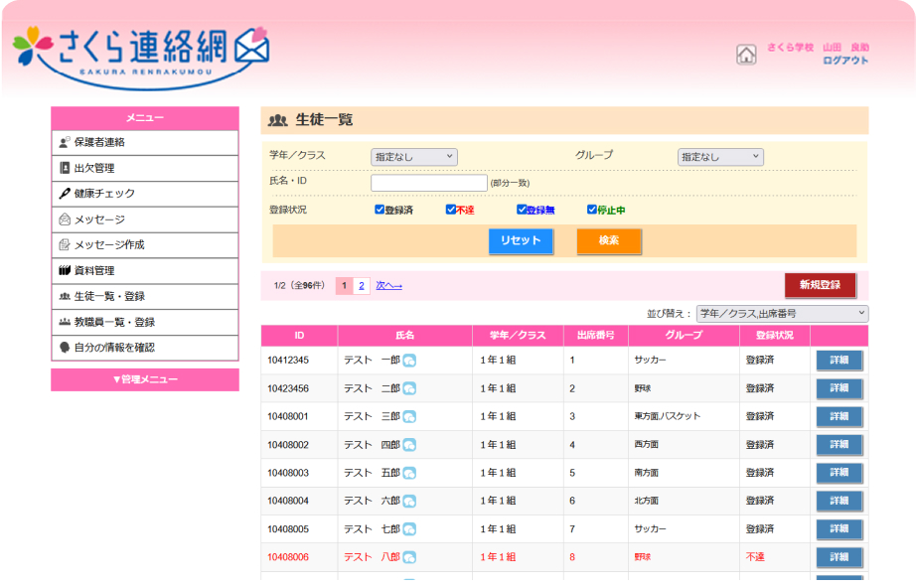Open メッセージ作成 menu item

click(x=145, y=245)
